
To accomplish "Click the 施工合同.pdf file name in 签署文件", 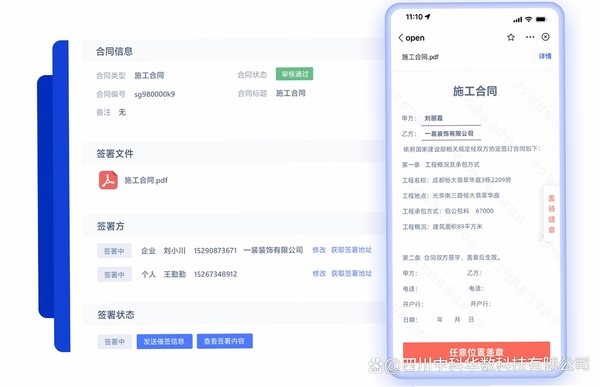I will tap(146, 180).
